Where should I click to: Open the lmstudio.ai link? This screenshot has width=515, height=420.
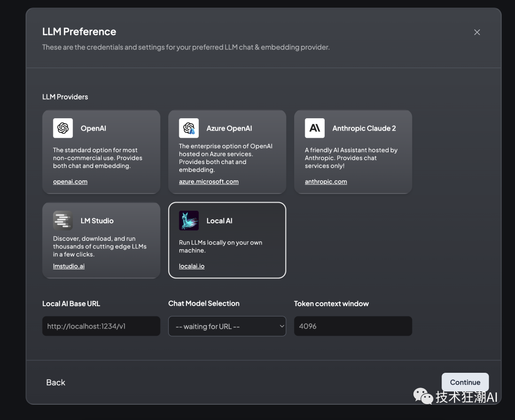[69, 266]
